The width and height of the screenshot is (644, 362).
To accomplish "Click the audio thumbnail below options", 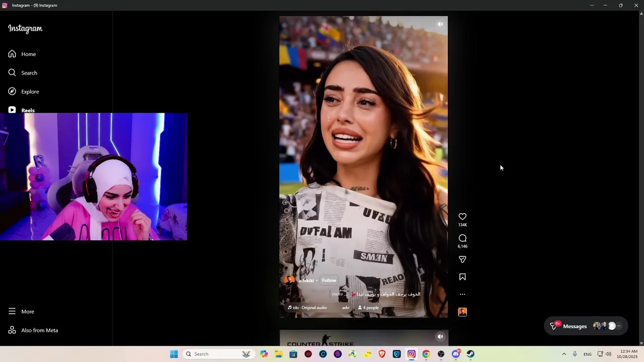I will tap(462, 312).
